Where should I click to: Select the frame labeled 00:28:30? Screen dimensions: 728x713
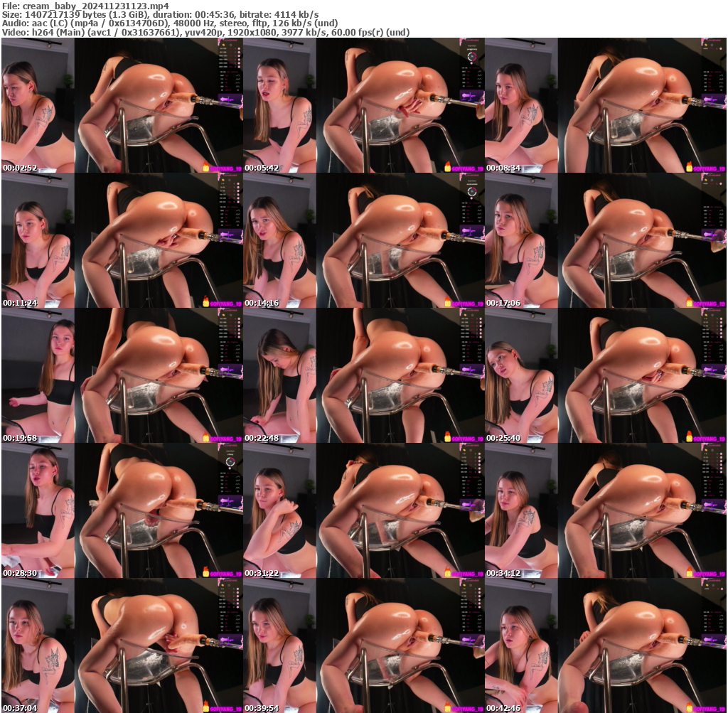click(x=122, y=510)
